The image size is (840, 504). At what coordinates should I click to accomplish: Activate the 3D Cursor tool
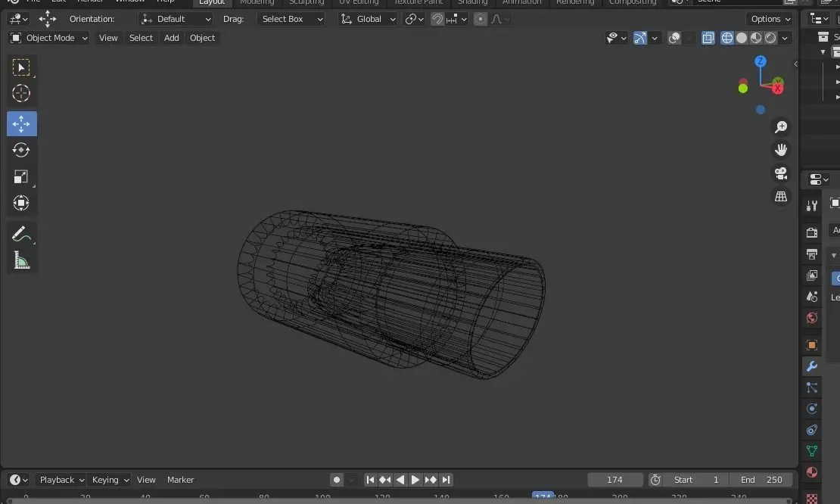(x=21, y=93)
